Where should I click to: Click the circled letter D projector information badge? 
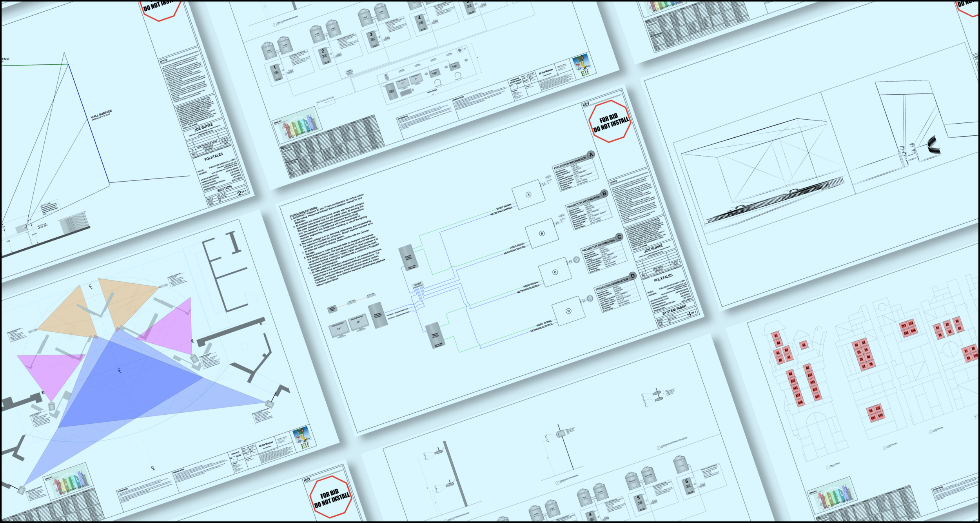pos(632,276)
